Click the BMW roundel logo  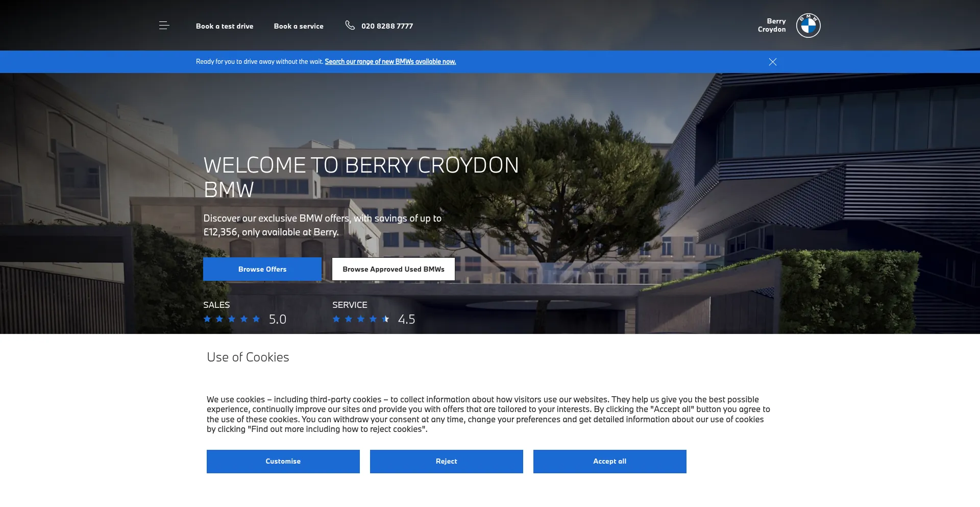808,26
